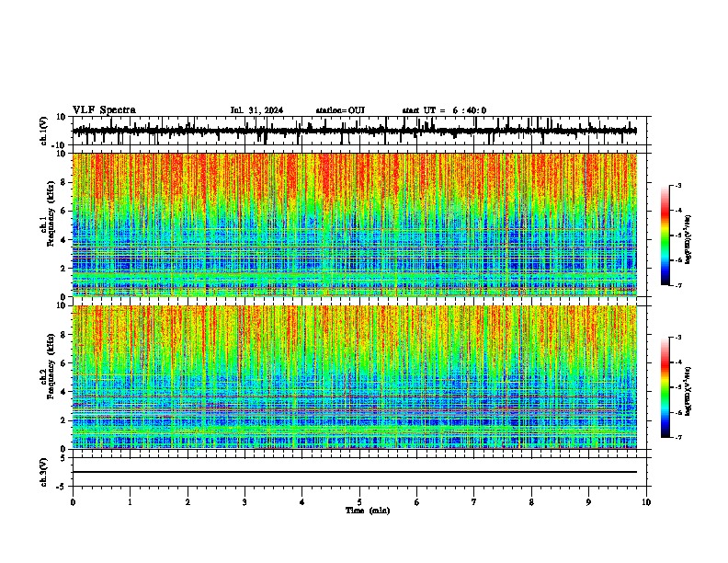Screen dimensions: 728x563
Task: Click the '-3' label on ch.1 colorbar
Action: click(x=677, y=186)
